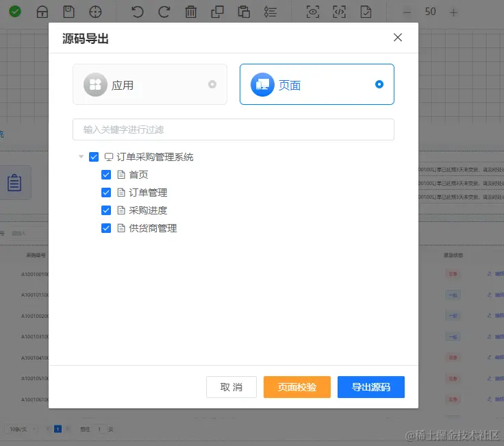Select the 采购进度 tree item label

click(148, 210)
